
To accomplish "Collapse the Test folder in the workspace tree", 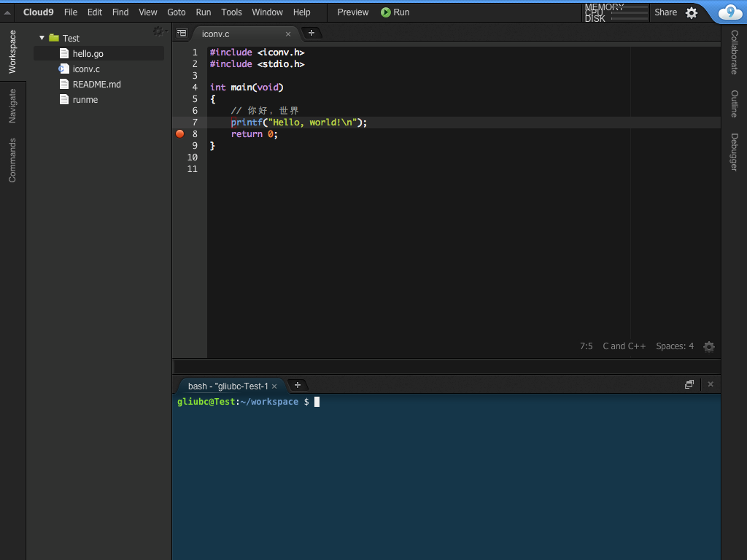I will (x=42, y=37).
